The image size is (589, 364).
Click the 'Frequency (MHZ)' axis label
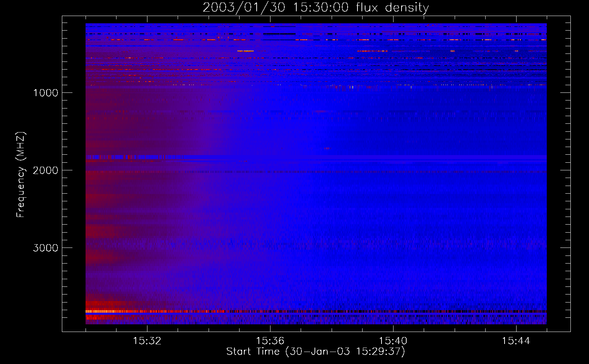(x=21, y=175)
